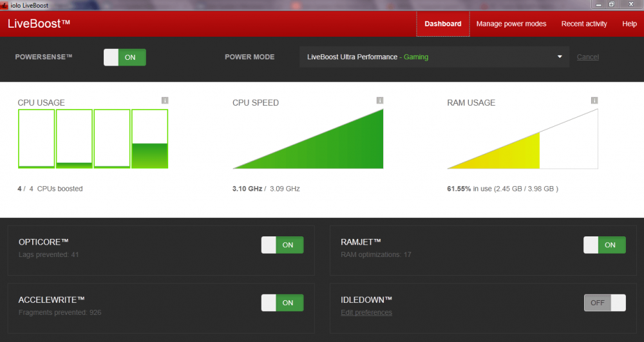644x342 pixels.
Task: Click the CPU USAGE heading
Action: [x=41, y=102]
